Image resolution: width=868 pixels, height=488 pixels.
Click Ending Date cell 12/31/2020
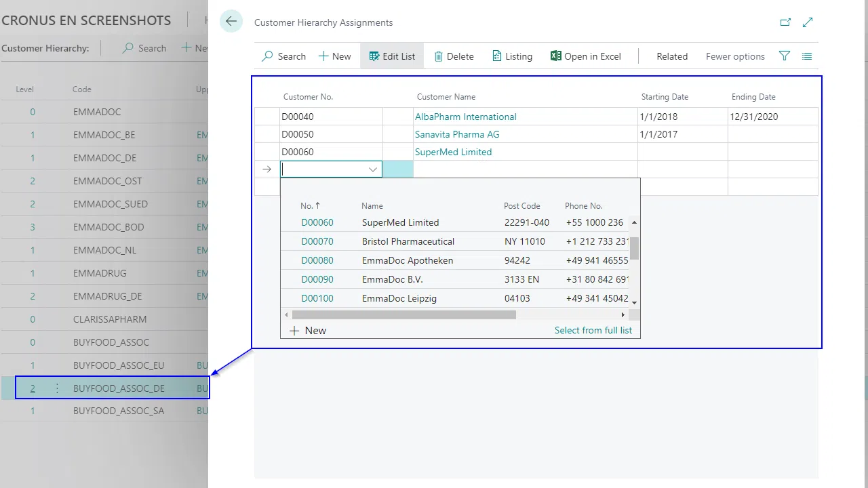click(772, 117)
